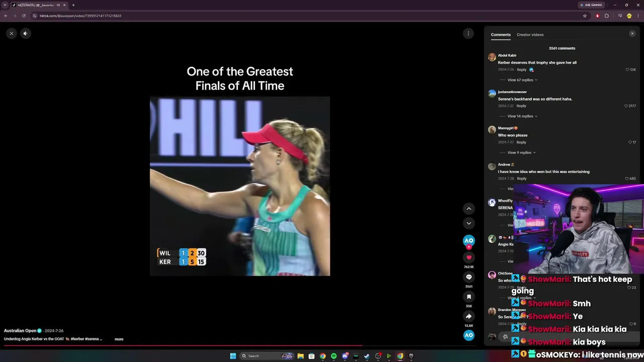This screenshot has width=644, height=362.
Task: Open Discord from the taskbar
Action: [x=345, y=356]
